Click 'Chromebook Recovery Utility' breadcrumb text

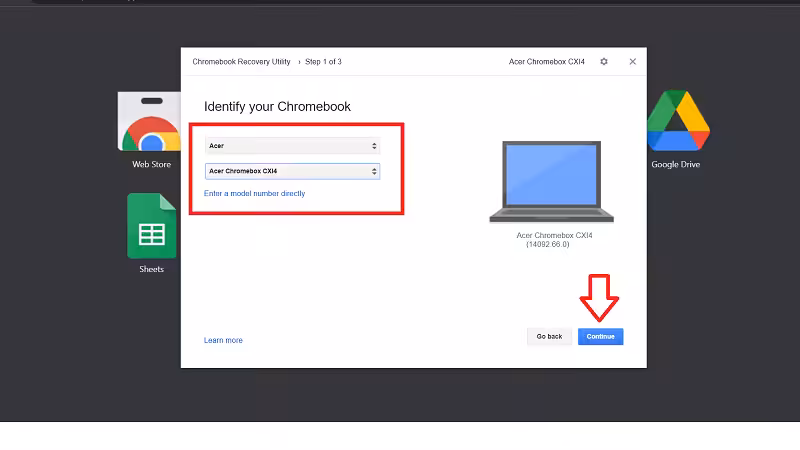pos(241,62)
